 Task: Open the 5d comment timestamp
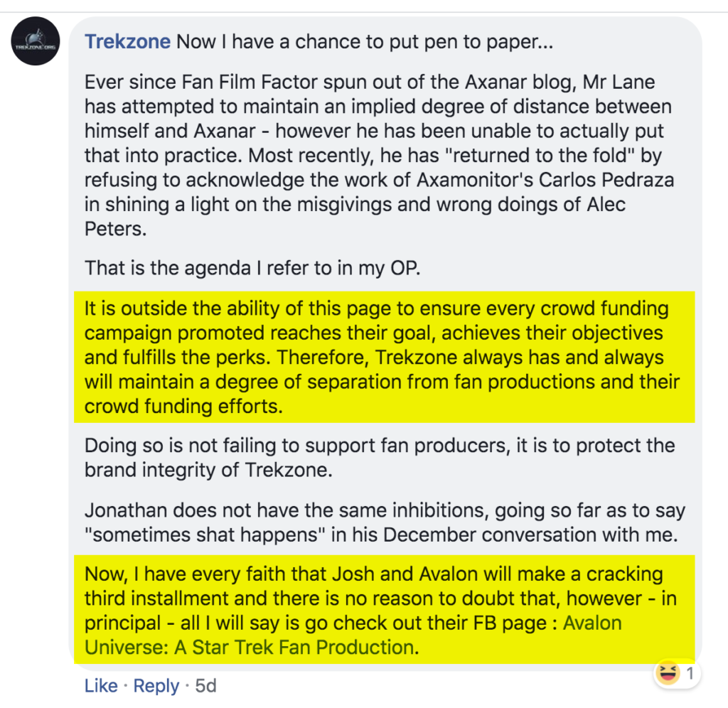(x=205, y=686)
